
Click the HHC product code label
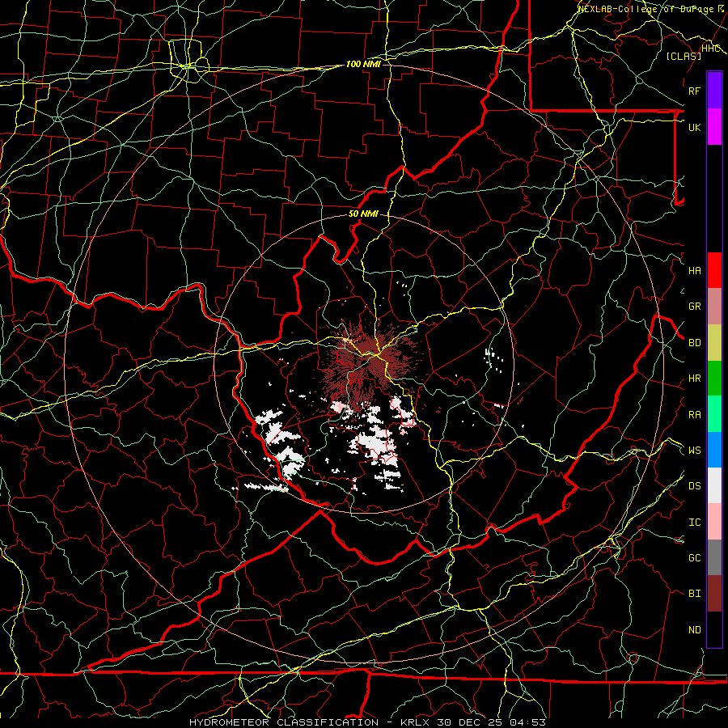tap(710, 49)
